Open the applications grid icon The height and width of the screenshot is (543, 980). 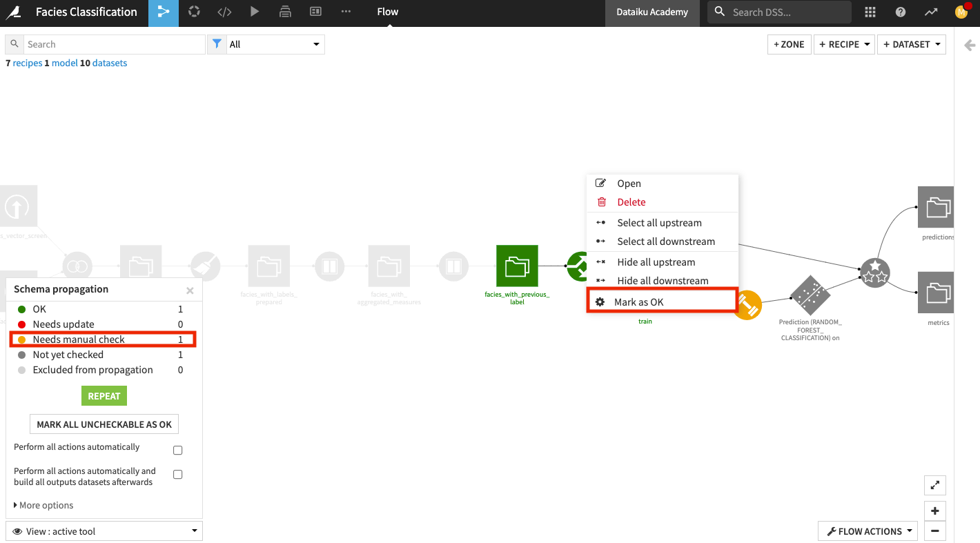pos(870,12)
